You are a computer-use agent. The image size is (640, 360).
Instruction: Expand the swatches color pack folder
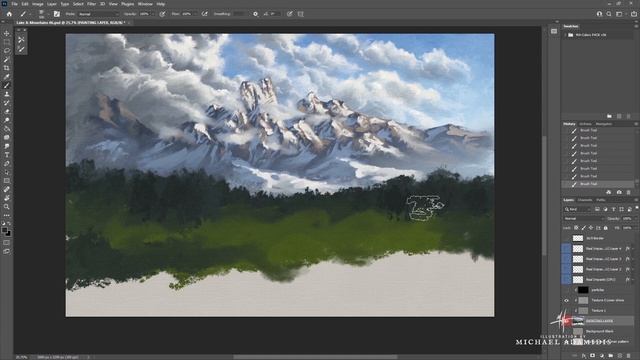click(565, 35)
